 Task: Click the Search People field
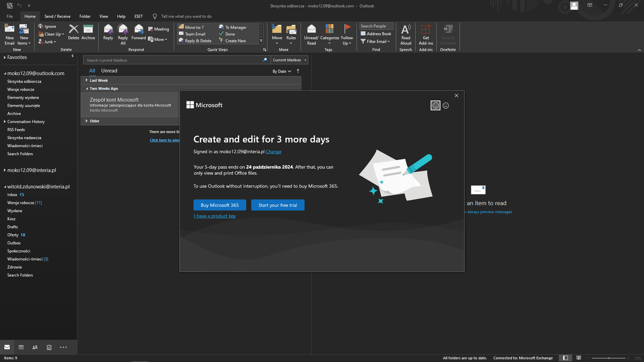(376, 26)
